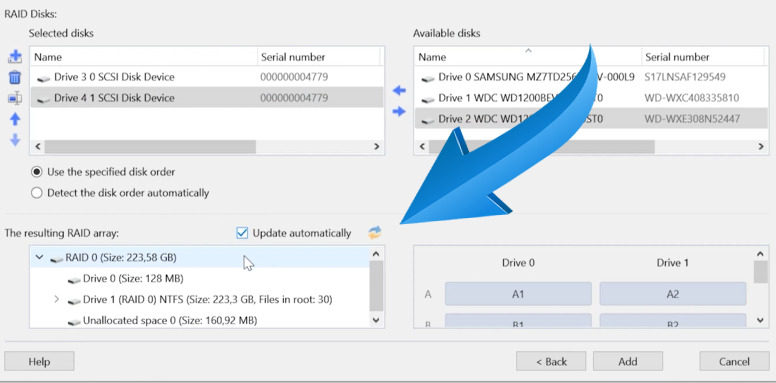Click RAID array tree scroll-down arrow
Viewport: 776px width, 383px height.
click(x=376, y=320)
